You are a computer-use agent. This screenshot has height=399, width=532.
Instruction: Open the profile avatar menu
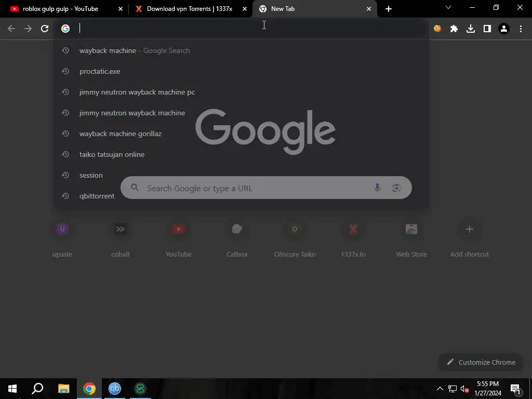click(504, 29)
